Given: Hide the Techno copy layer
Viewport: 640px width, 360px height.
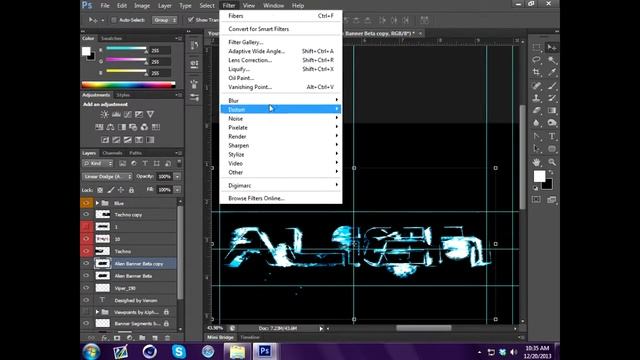Looking at the screenshot, I should coord(86,214).
